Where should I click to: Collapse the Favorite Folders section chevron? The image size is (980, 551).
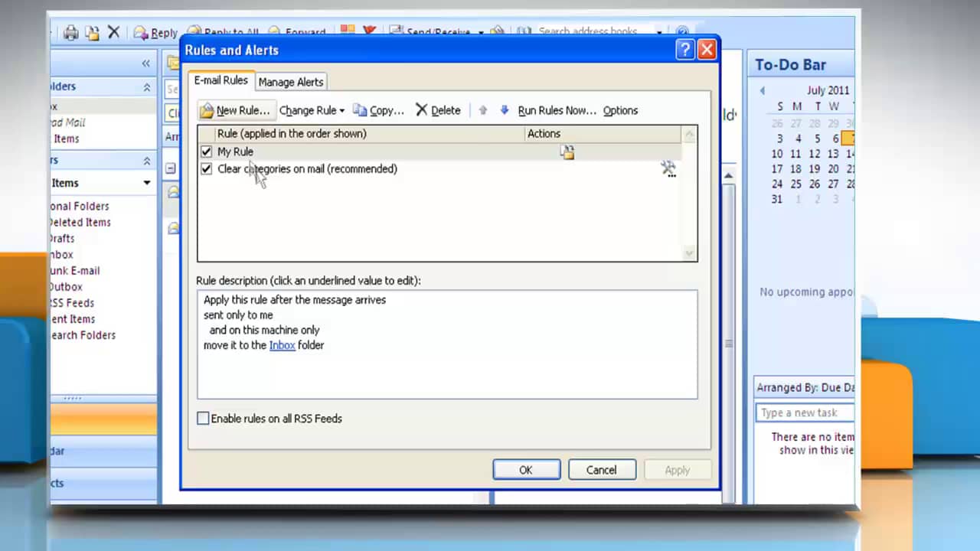pos(146,87)
